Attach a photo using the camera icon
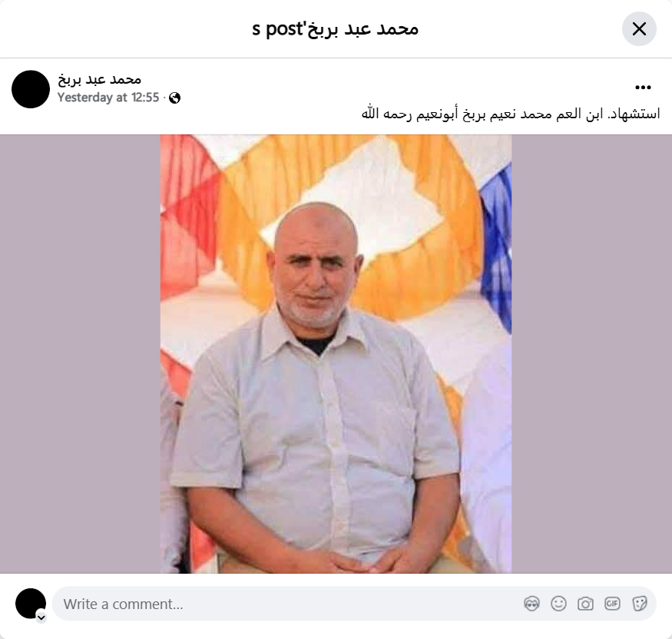The height and width of the screenshot is (639, 672). coord(585,604)
